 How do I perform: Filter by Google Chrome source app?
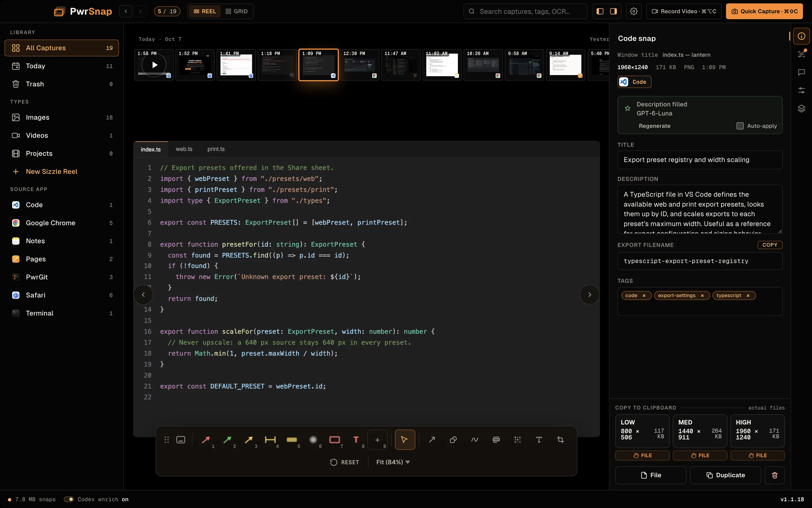pyautogui.click(x=62, y=223)
